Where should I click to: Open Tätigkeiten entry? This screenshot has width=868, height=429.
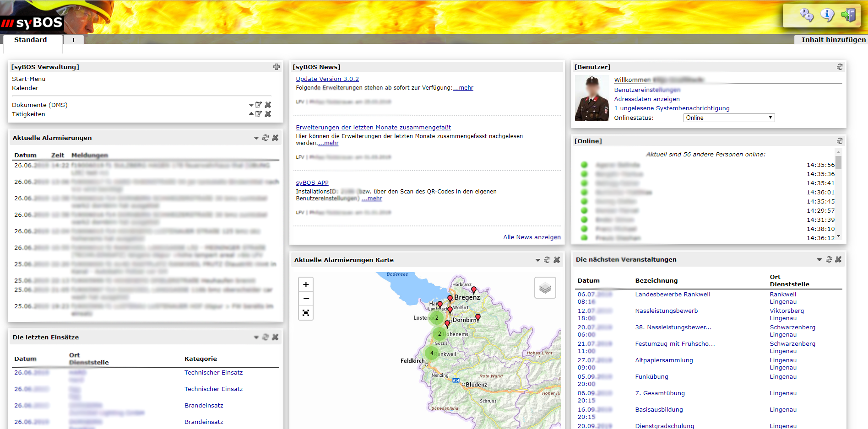pyautogui.click(x=28, y=114)
